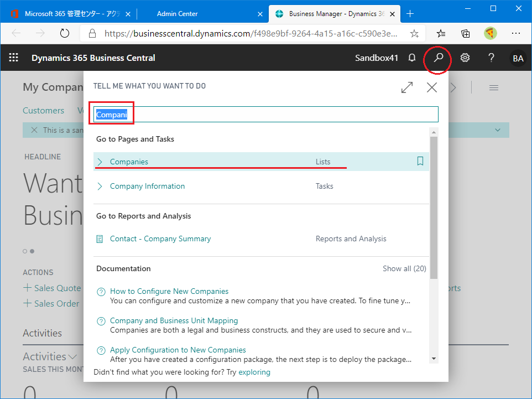Open Contact - Company Summary report
The width and height of the screenshot is (532, 399).
[160, 239]
